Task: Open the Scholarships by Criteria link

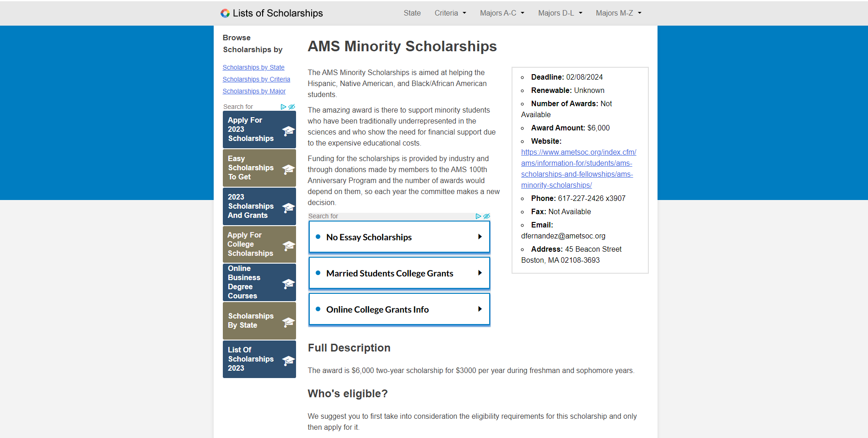Action: click(256, 79)
